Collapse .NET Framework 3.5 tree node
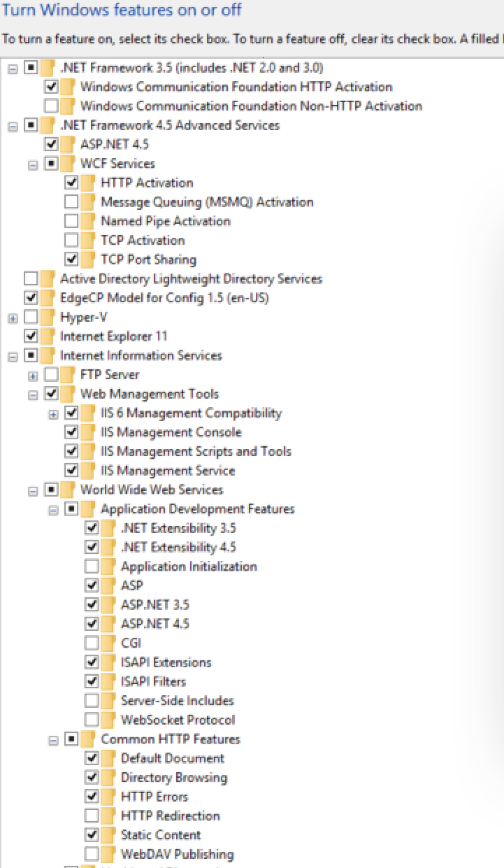 pos(13,69)
